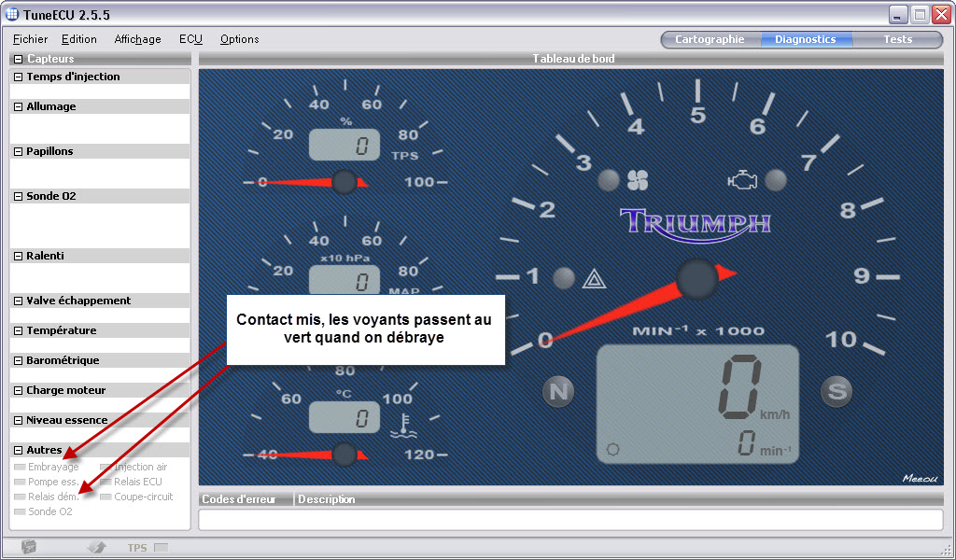Click the small sun icon in speed display
This screenshot has height=560, width=956.
pyautogui.click(x=612, y=449)
